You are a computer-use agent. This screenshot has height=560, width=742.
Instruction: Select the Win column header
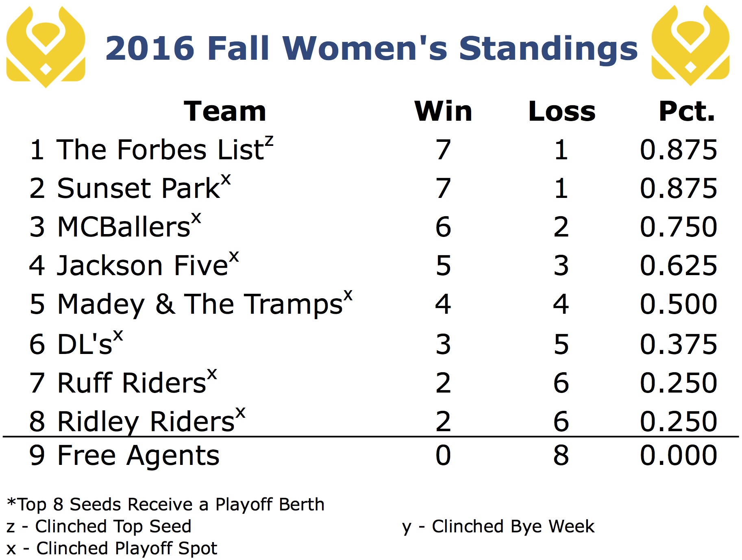coord(443,111)
